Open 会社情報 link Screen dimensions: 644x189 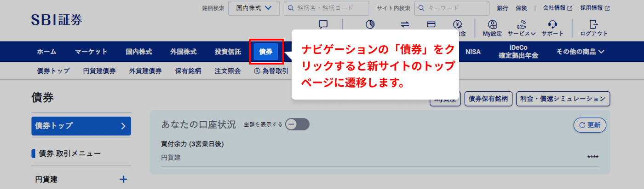(x=554, y=8)
